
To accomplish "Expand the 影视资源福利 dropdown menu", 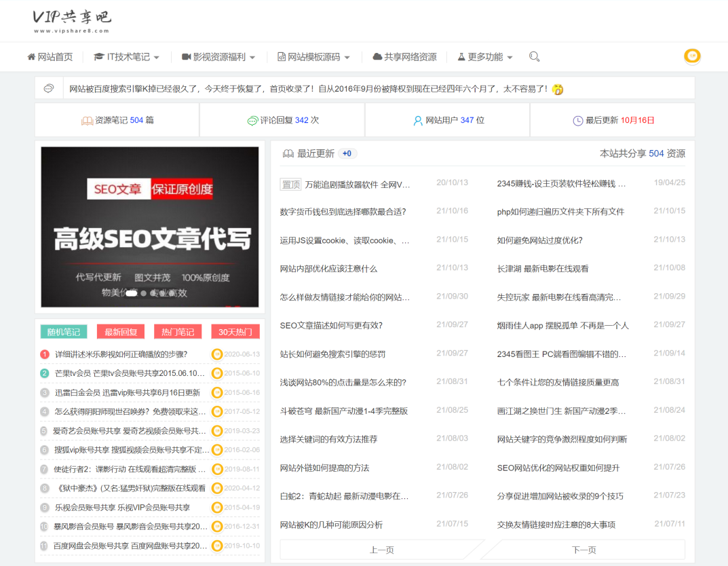I will [218, 57].
